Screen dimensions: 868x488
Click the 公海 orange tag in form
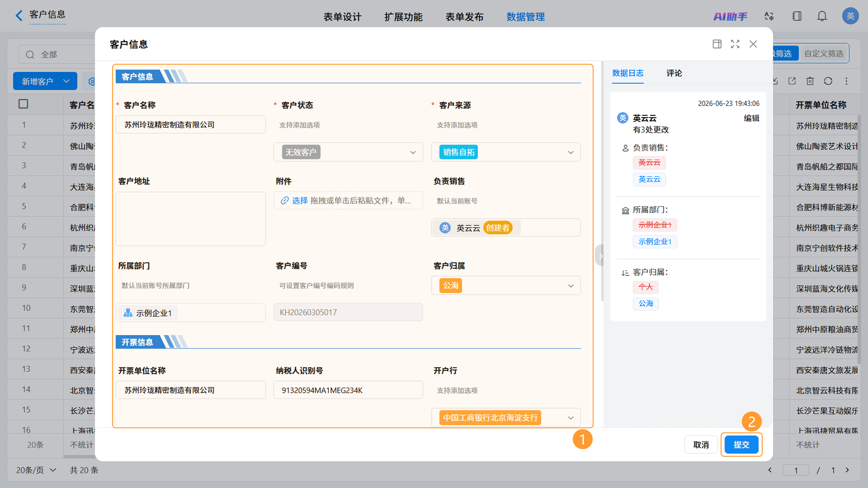(x=451, y=285)
